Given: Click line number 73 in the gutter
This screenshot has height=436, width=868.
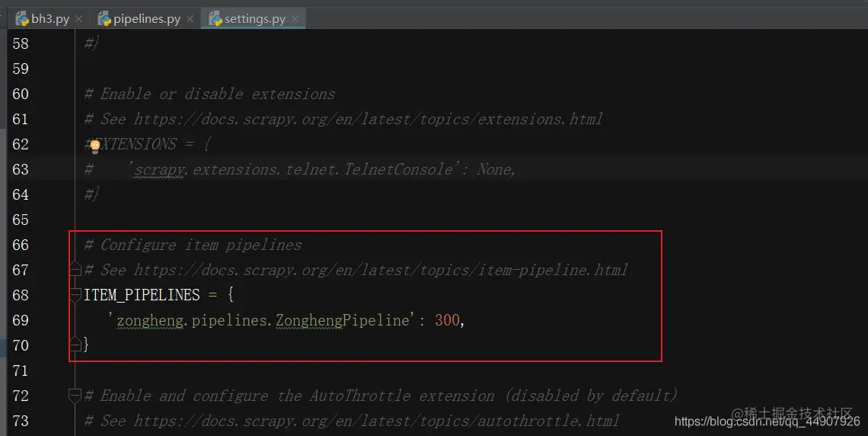Looking at the screenshot, I should click(21, 421).
